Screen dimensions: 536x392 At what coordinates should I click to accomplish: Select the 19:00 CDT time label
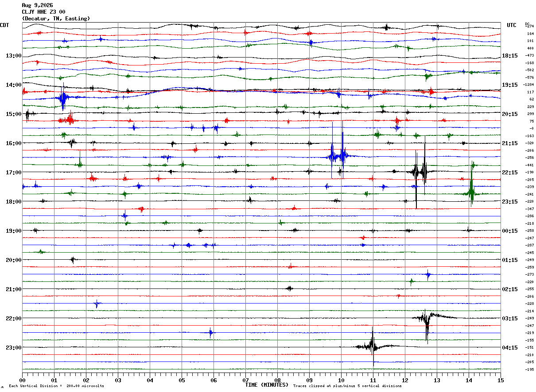point(14,231)
